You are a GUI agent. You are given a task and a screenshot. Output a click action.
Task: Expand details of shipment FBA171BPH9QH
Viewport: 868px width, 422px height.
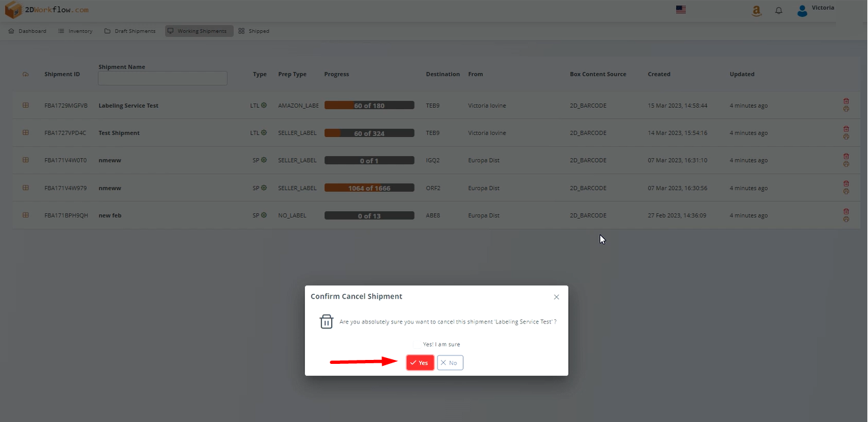(x=25, y=215)
